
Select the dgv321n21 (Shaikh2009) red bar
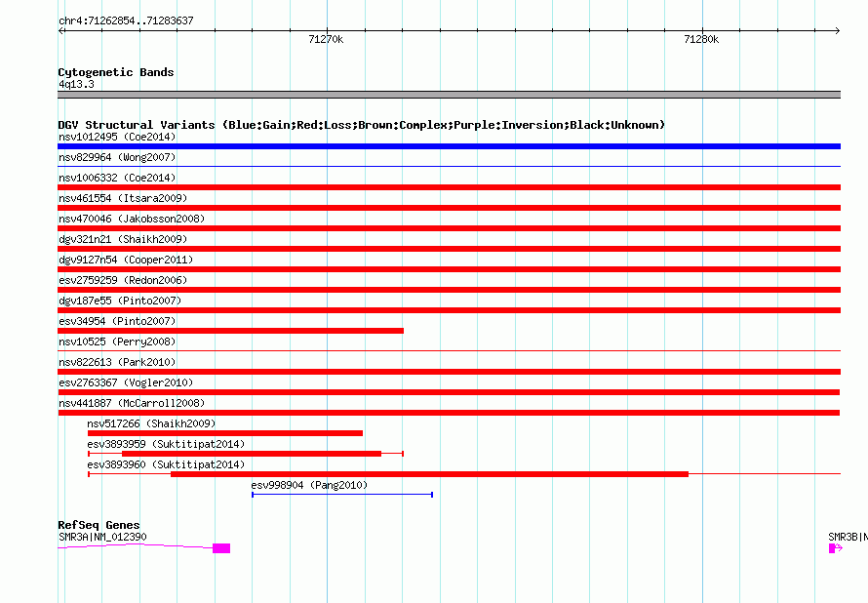449,249
